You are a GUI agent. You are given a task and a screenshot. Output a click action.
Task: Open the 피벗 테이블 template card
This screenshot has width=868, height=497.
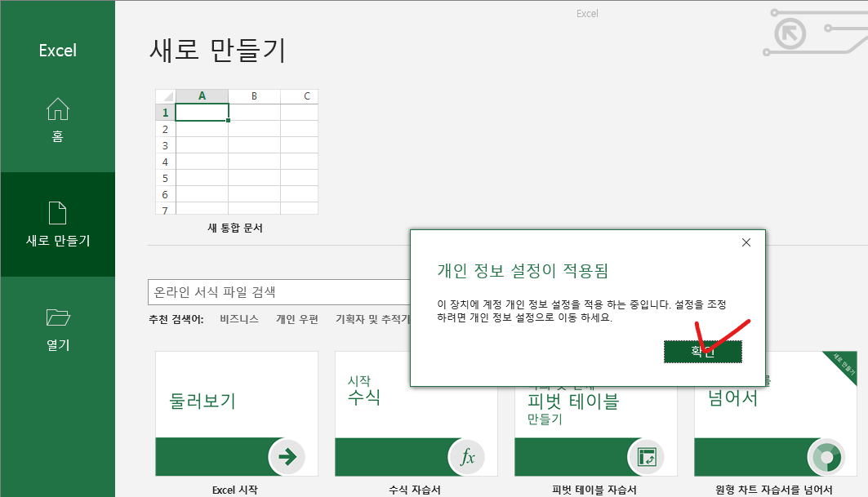(595, 431)
